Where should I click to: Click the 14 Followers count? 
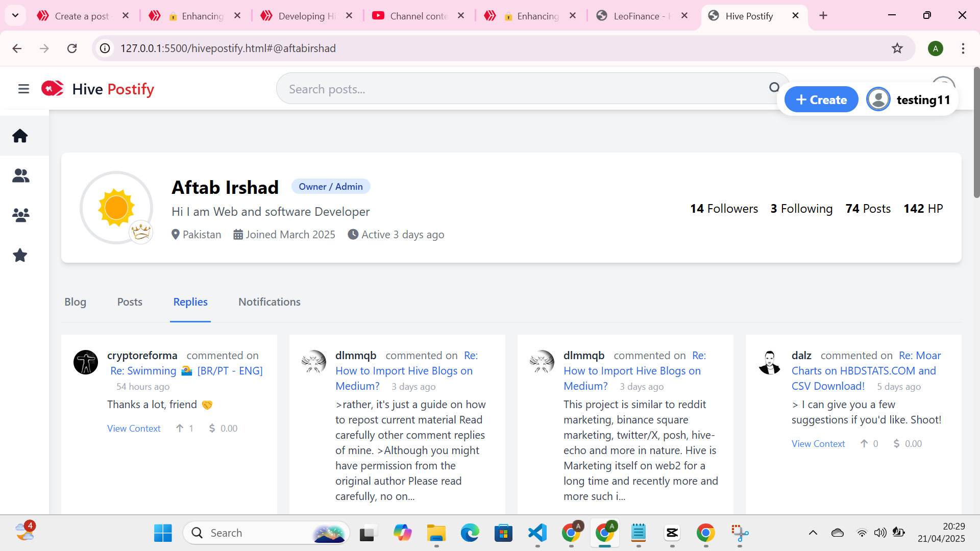coord(724,209)
